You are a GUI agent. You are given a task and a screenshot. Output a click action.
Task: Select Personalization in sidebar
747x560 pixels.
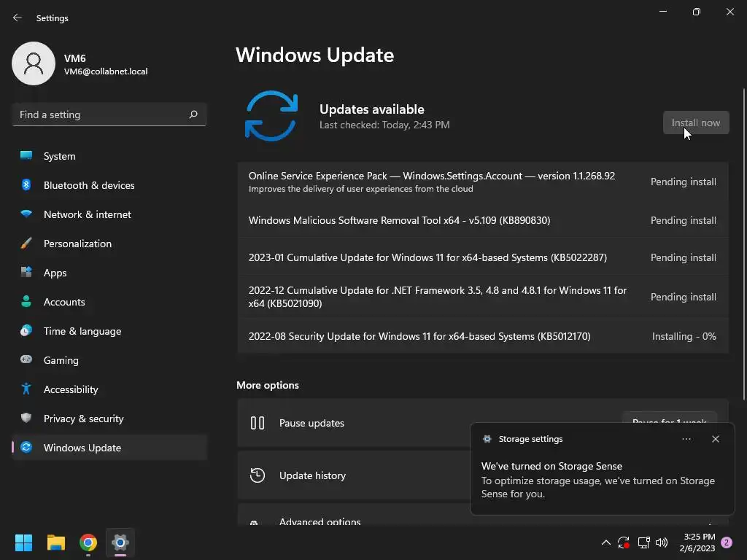tap(109, 244)
